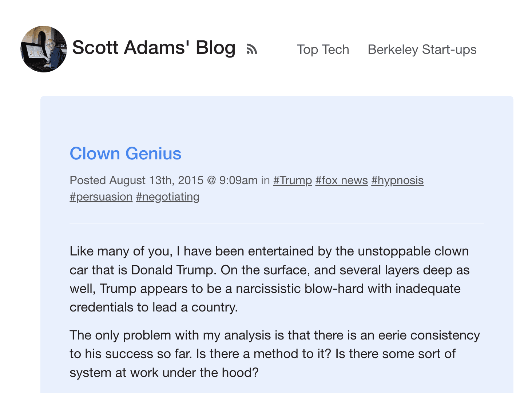Click the 9:09am post timestamp
Viewport: 532px width, 393px height.
pos(238,180)
